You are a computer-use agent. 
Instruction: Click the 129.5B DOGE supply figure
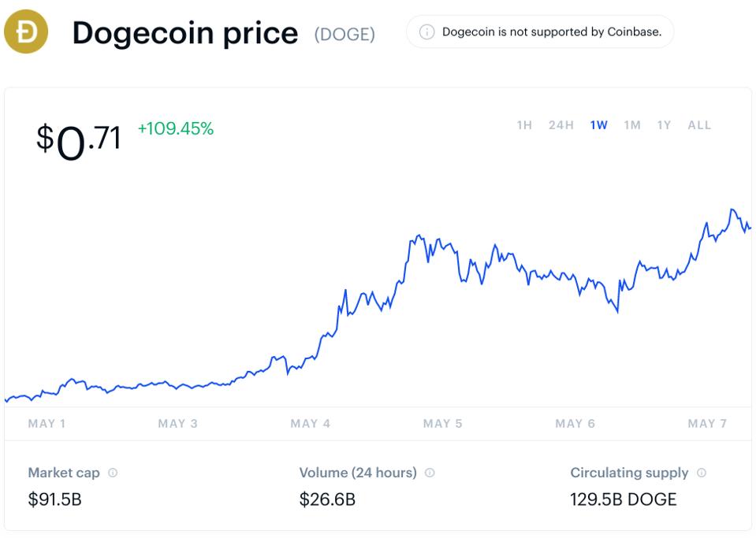[624, 499]
